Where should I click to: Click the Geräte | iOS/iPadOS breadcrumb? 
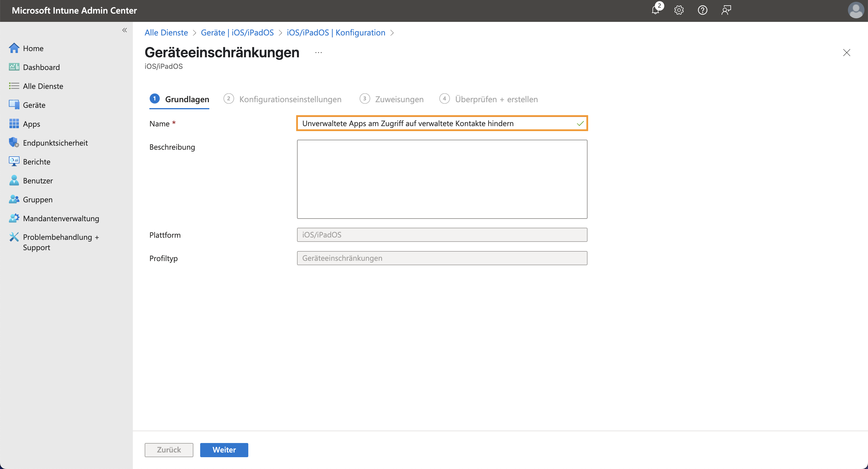[x=237, y=32]
